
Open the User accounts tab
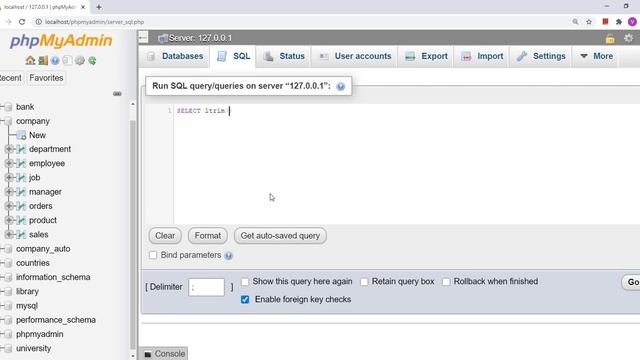[x=355, y=56]
